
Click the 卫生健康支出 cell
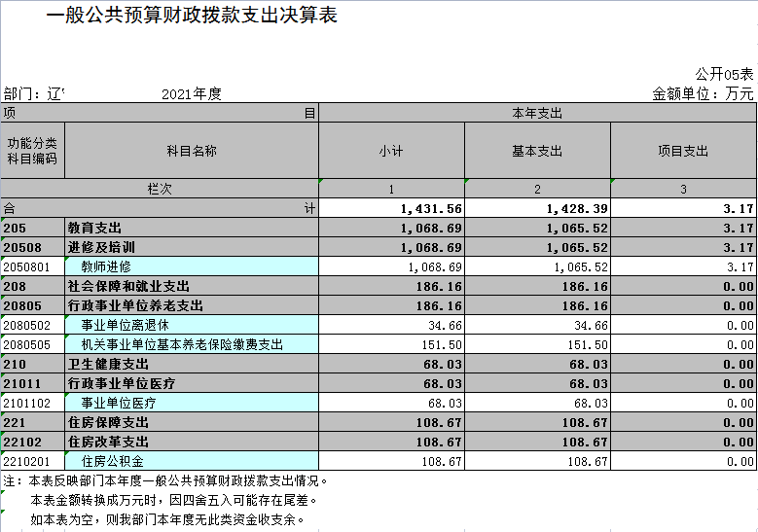[x=192, y=364]
